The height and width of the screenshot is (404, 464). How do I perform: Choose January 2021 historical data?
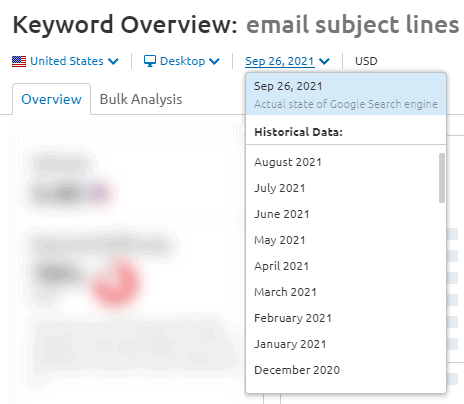[x=342, y=344]
